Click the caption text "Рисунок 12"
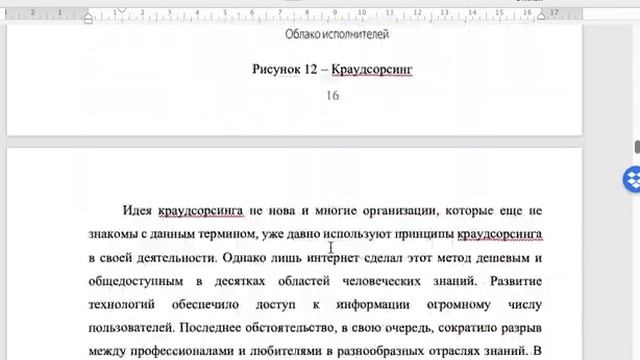Viewport: 640px width, 360px height. pos(284,69)
